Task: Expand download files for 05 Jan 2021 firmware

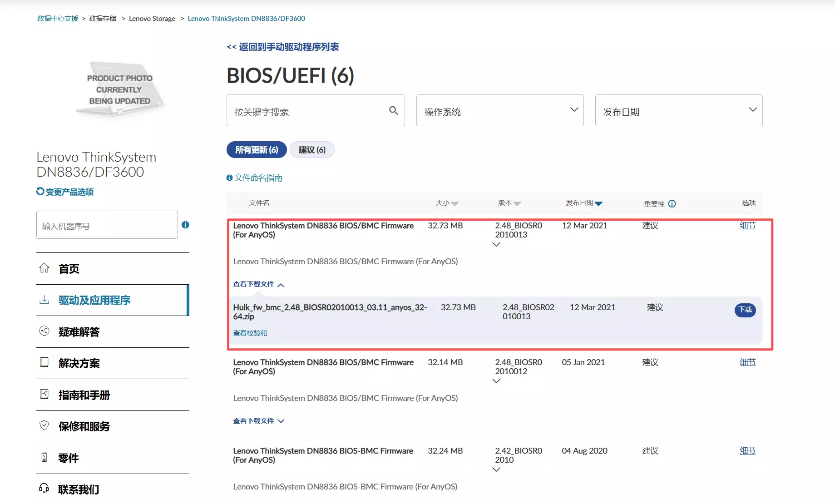Action: tap(258, 421)
